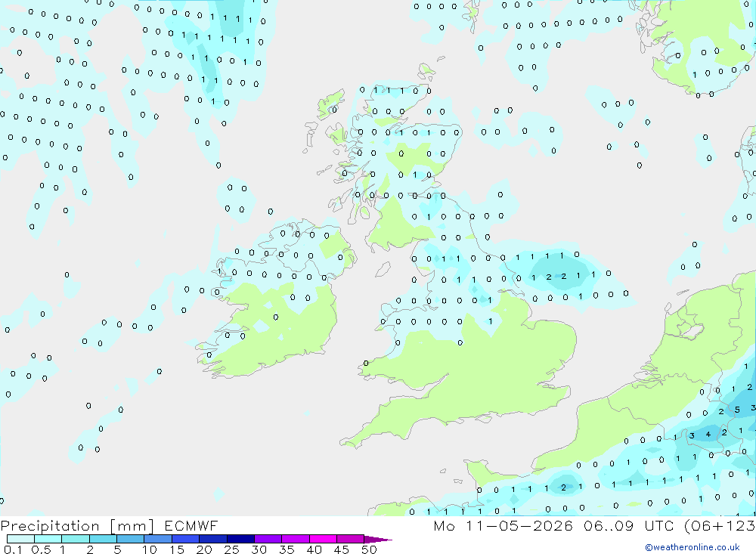Click the 25–30 mm dark navy swatch
Image resolution: width=756 pixels, height=554 pixels.
click(240, 539)
